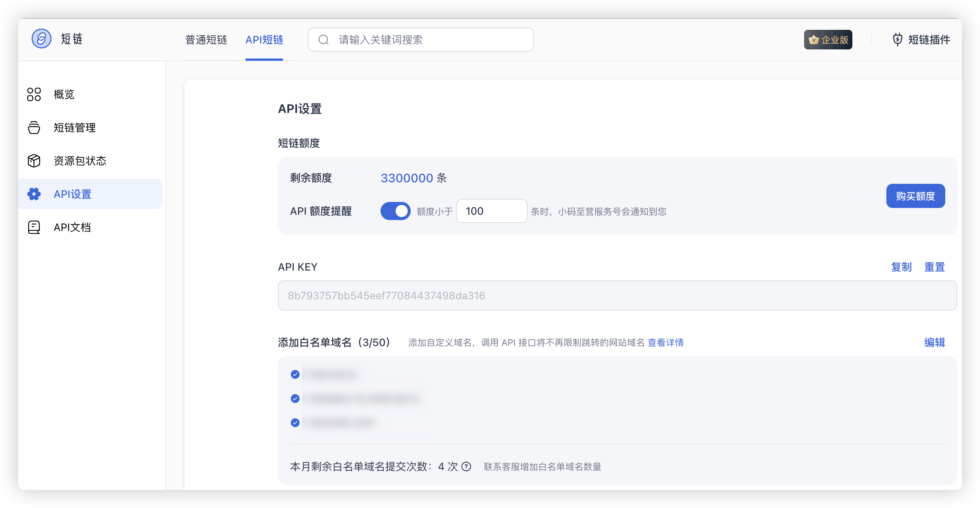Click 联系客服增加白名单域名数量
The height and width of the screenshot is (508, 980).
click(542, 466)
